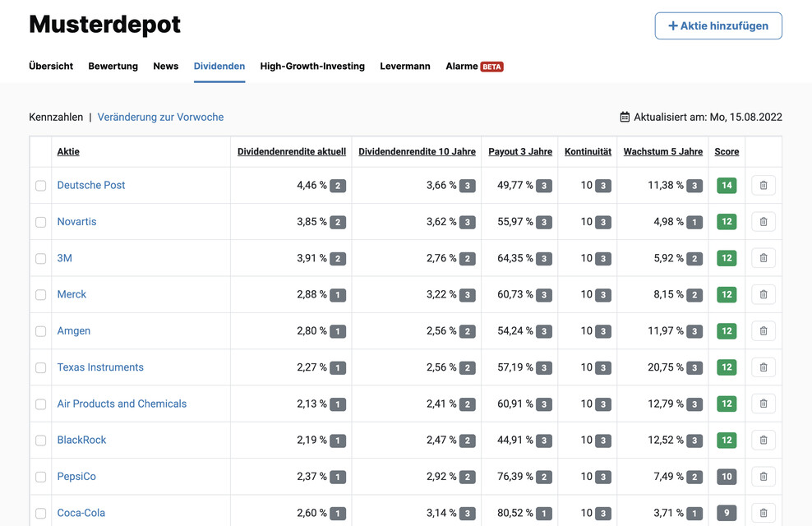This screenshot has width=812, height=526.
Task: Sort table by Payout 3 Jahre
Action: [x=520, y=152]
